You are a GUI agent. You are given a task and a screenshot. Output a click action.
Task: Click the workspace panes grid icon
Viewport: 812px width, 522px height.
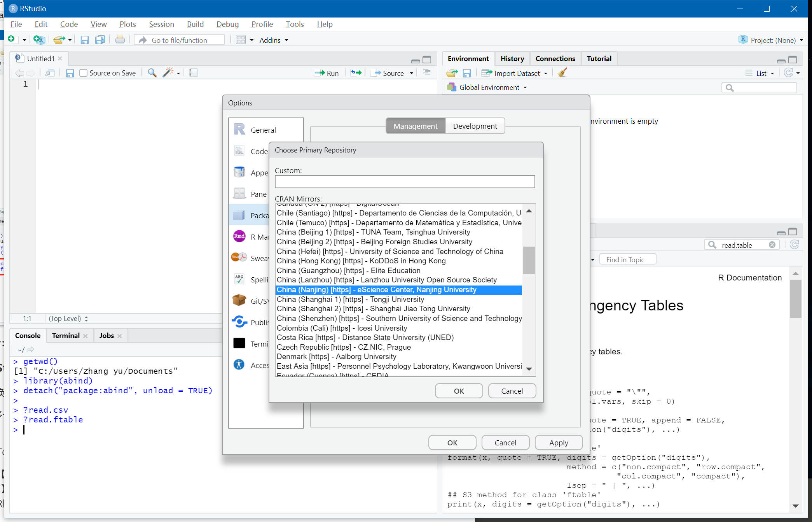[x=241, y=40]
